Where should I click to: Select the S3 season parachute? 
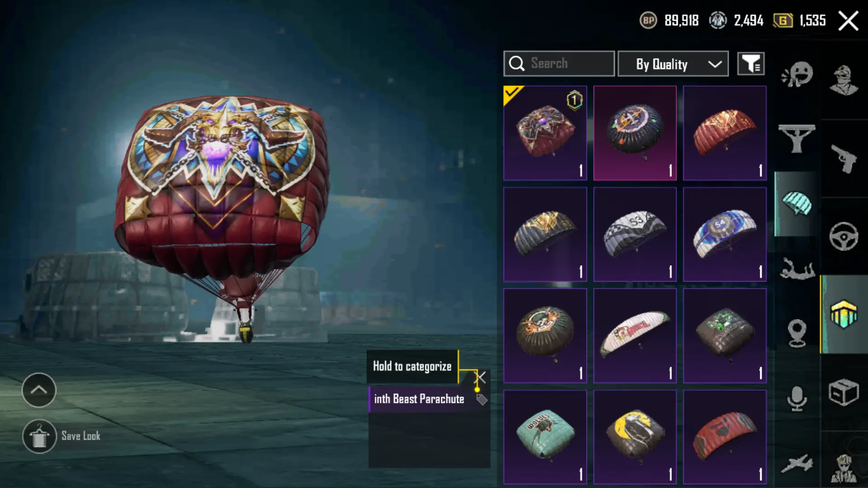(635, 235)
